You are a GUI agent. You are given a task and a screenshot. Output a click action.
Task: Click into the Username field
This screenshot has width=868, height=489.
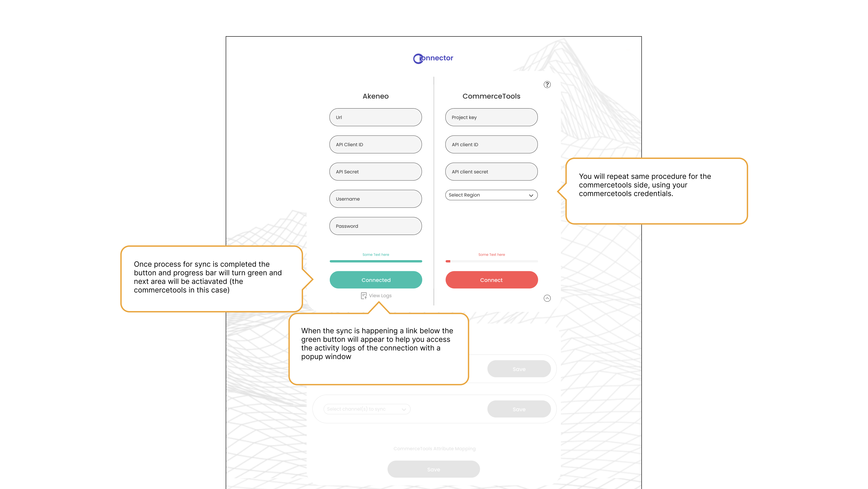(375, 199)
